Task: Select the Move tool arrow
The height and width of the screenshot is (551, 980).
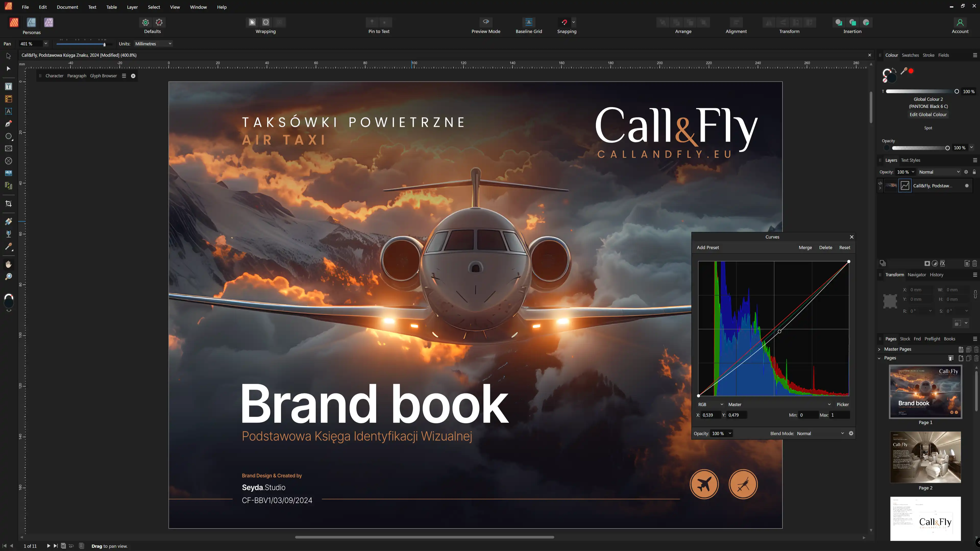Action: (8, 56)
